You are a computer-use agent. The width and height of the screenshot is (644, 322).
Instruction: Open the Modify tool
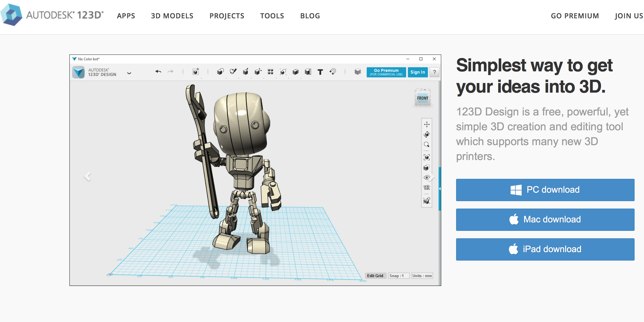tap(258, 72)
